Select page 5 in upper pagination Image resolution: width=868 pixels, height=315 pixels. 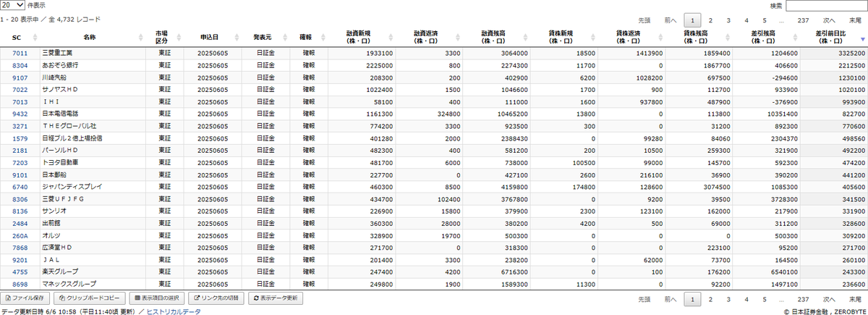point(764,20)
